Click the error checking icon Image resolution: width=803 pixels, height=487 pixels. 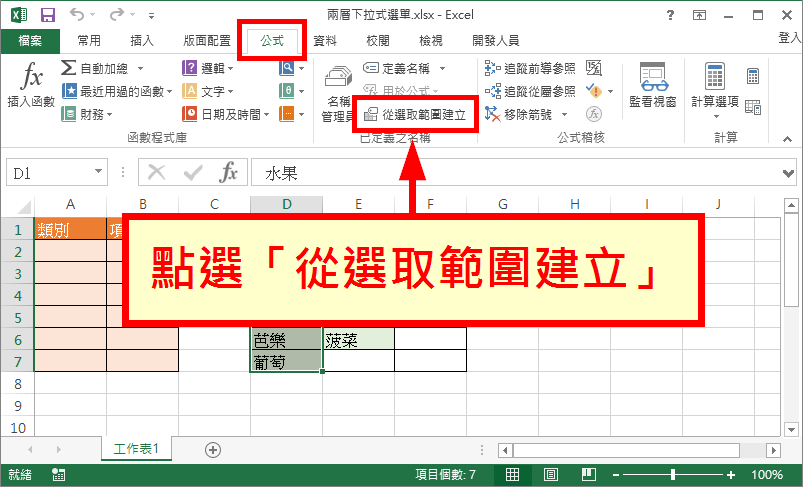click(594, 91)
